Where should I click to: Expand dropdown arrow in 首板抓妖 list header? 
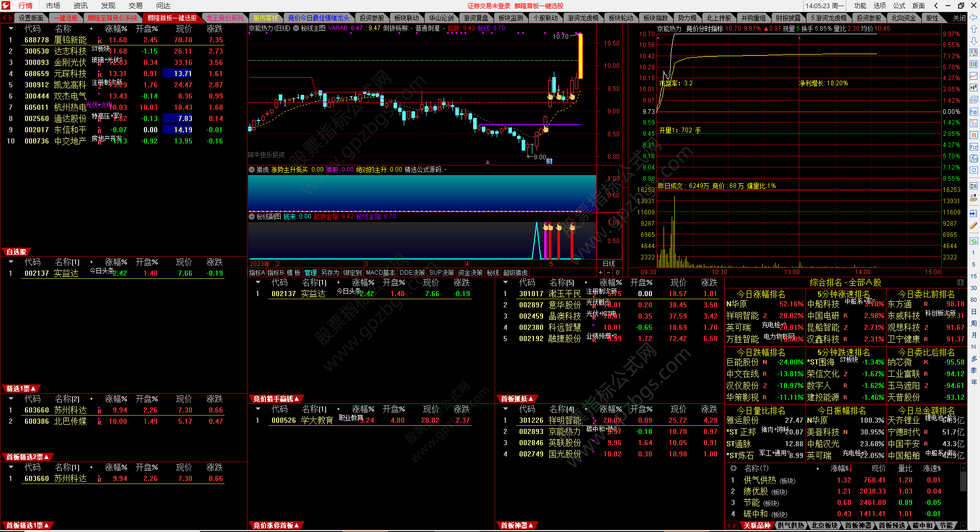505,282
